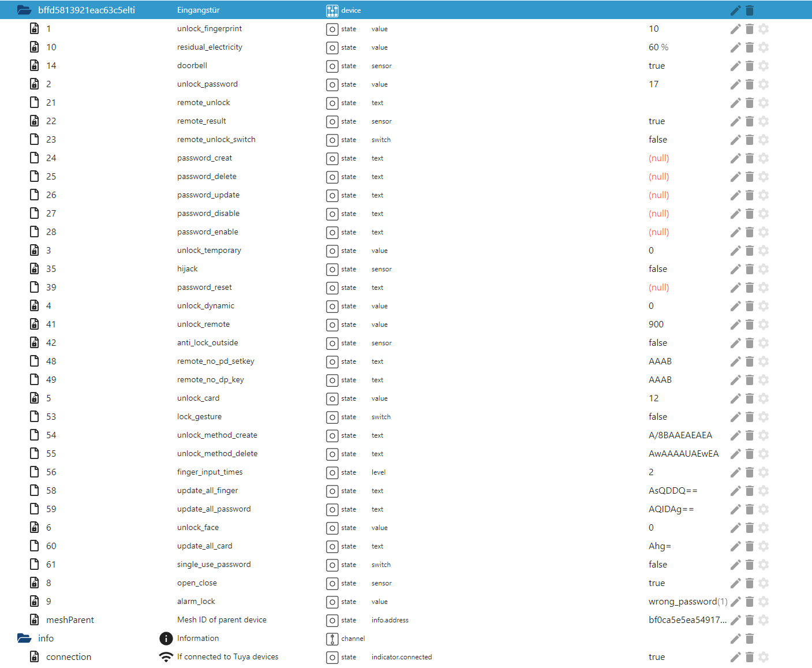Image resolution: width=812 pixels, height=668 pixels.
Task: Collapse the bffd5813921eac63c5elti device folder
Action: click(x=24, y=10)
